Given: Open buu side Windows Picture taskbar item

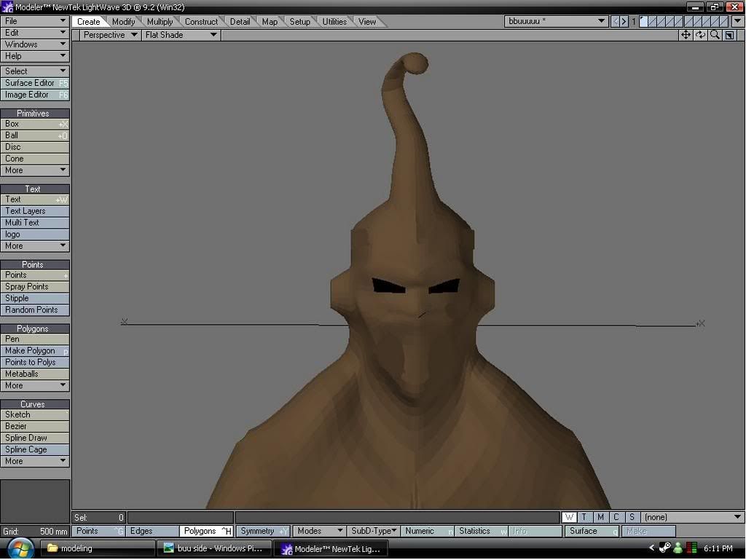Looking at the screenshot, I should (x=215, y=548).
